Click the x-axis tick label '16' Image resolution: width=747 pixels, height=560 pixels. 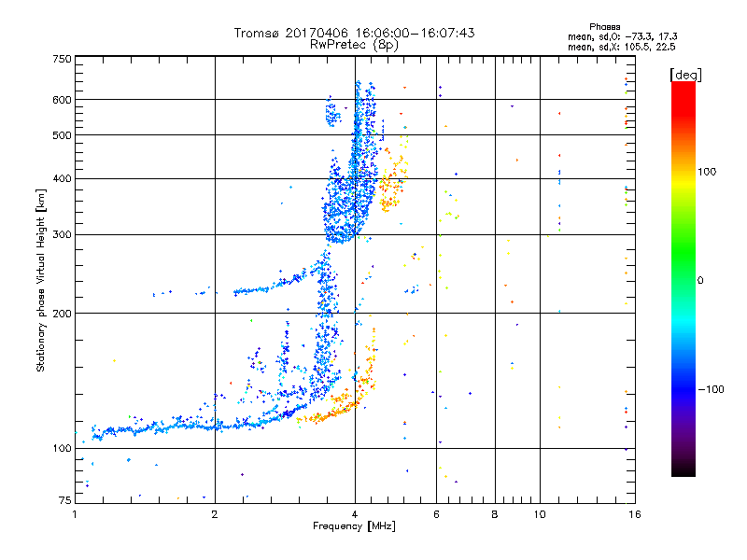(635, 514)
